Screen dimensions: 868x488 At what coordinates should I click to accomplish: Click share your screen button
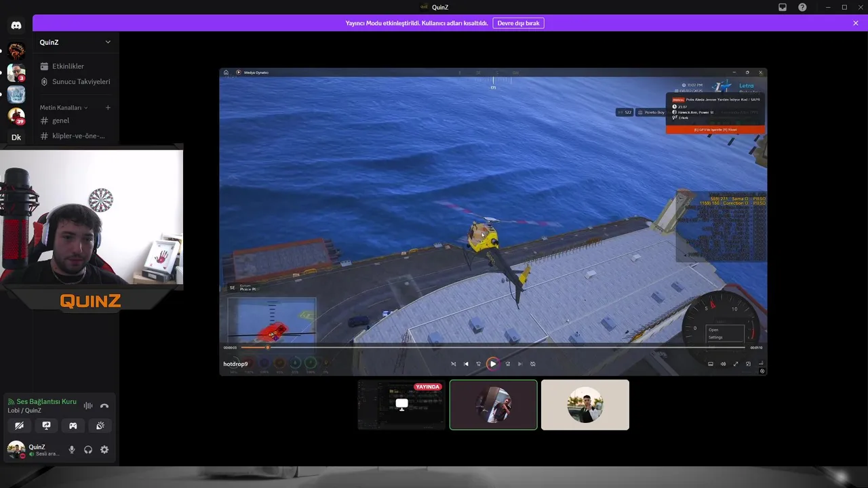coord(46,426)
